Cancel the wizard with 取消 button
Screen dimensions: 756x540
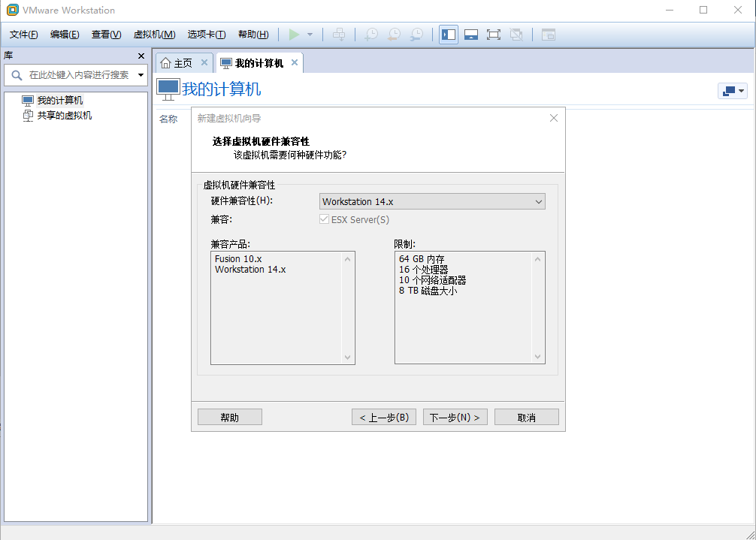tap(527, 417)
